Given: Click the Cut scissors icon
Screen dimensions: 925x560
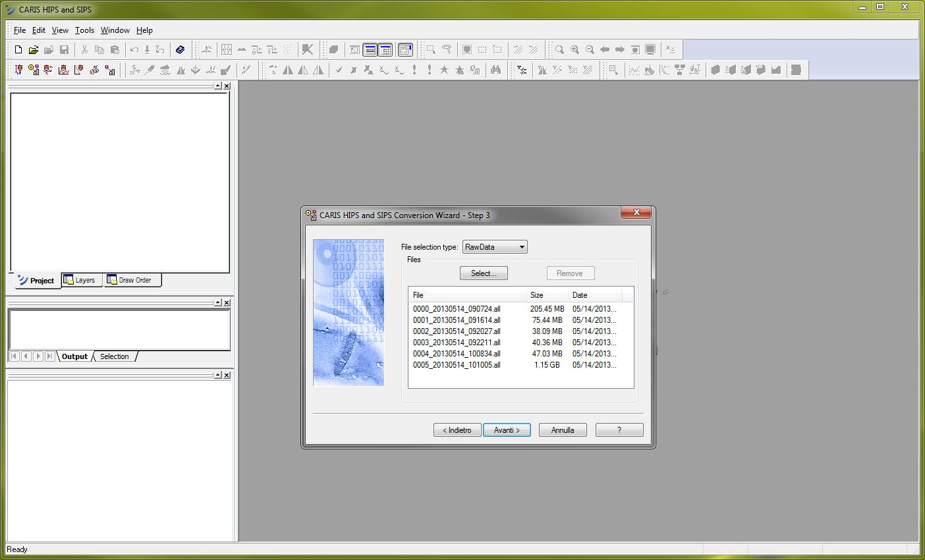Looking at the screenshot, I should (84, 49).
